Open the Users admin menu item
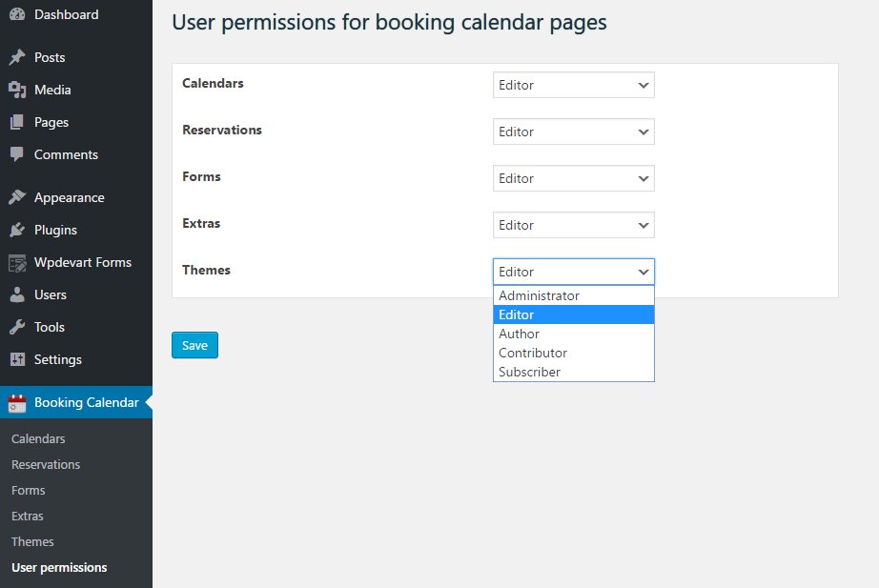879x588 pixels. 50,294
